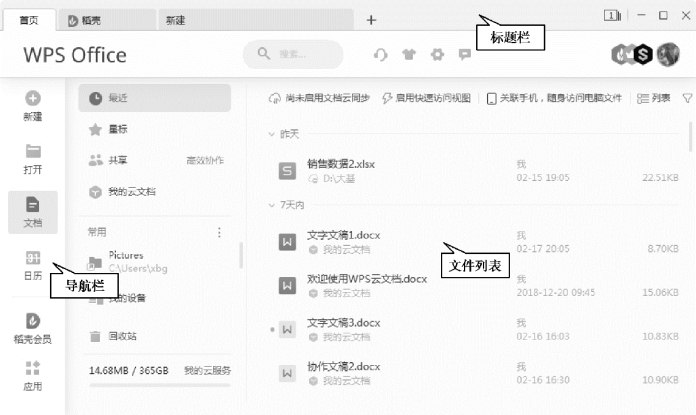Open the settings gear icon
Viewport: 696px width, 415px height.
tap(437, 55)
